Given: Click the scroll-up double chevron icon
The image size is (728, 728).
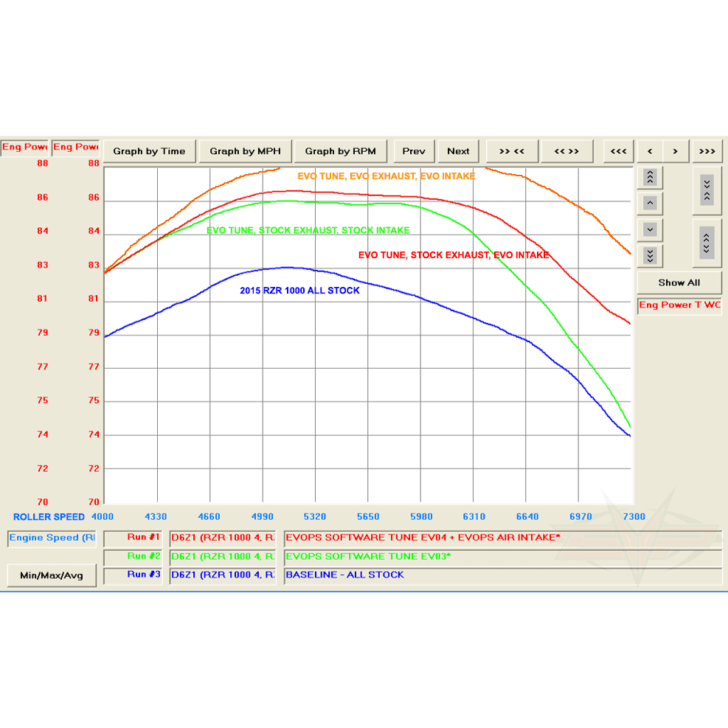Looking at the screenshot, I should point(650,176).
